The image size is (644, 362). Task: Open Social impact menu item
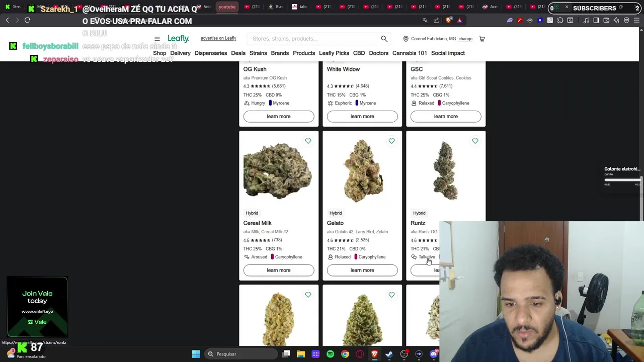448,53
